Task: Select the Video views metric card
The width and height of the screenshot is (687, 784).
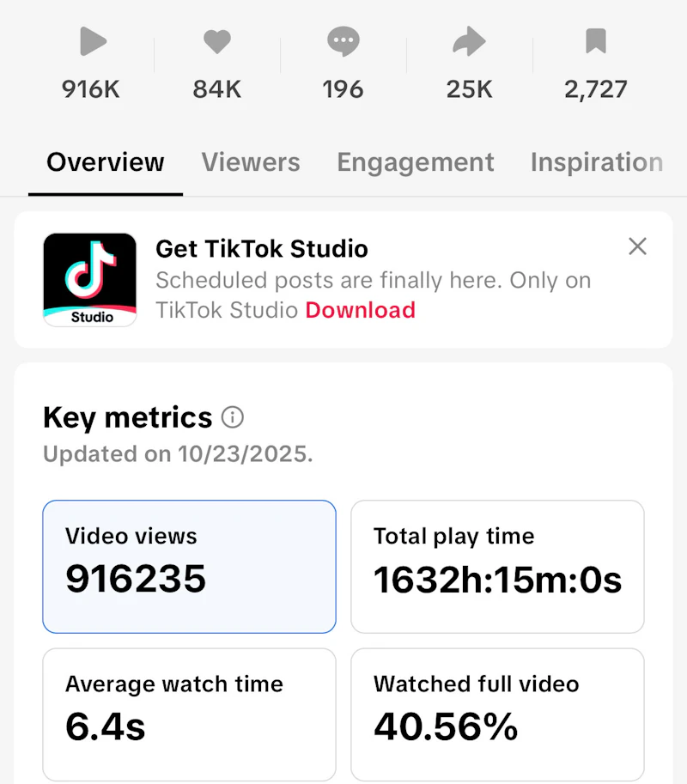Action: coord(189,567)
